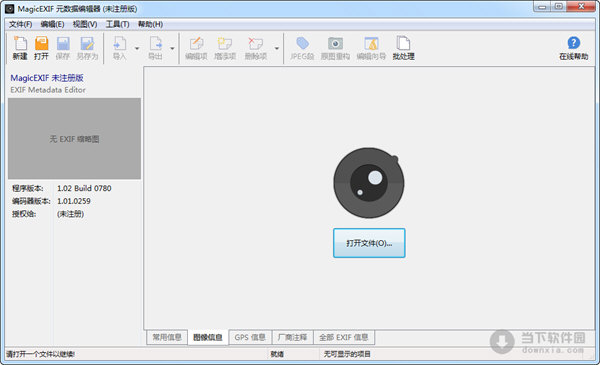Open the 文件(F) menu
The image size is (600, 365).
click(x=21, y=24)
